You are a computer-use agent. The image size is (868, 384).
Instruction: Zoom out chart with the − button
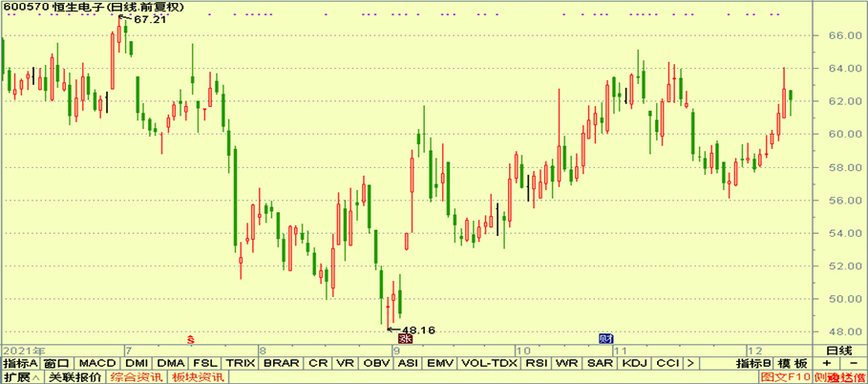(853, 364)
